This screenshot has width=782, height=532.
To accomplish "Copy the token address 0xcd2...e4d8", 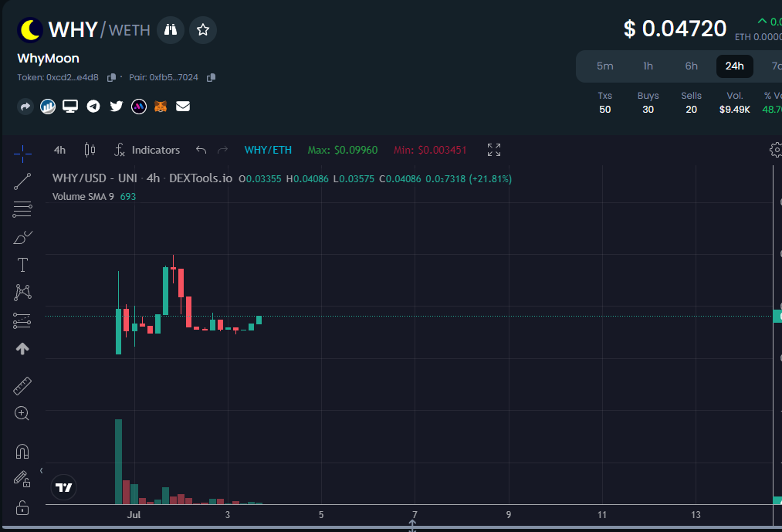I will pos(111,77).
